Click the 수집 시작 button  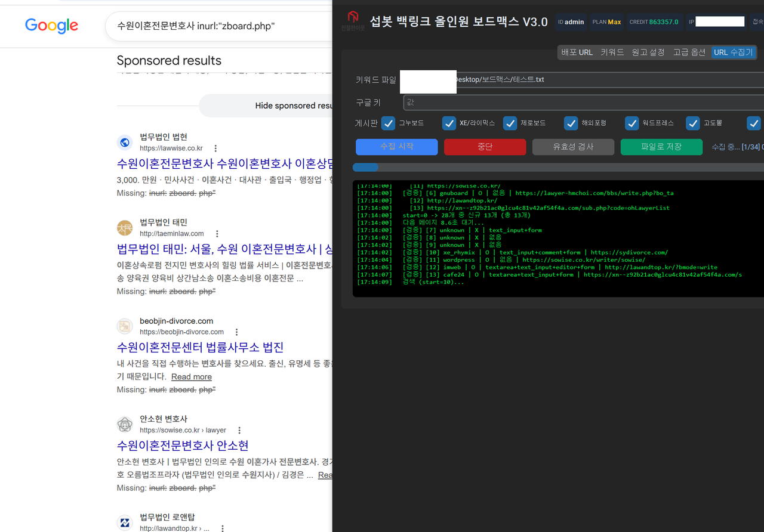coord(396,147)
